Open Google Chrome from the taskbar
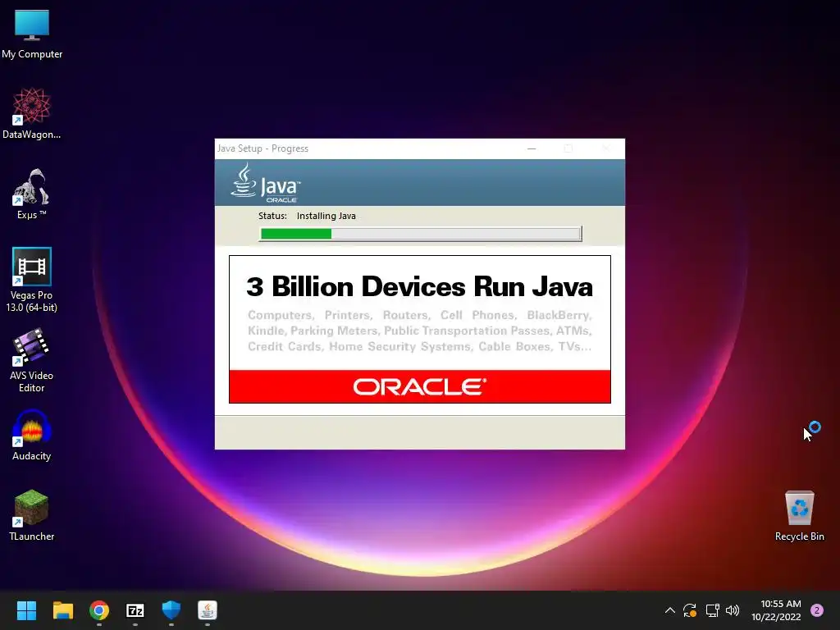 (x=99, y=610)
